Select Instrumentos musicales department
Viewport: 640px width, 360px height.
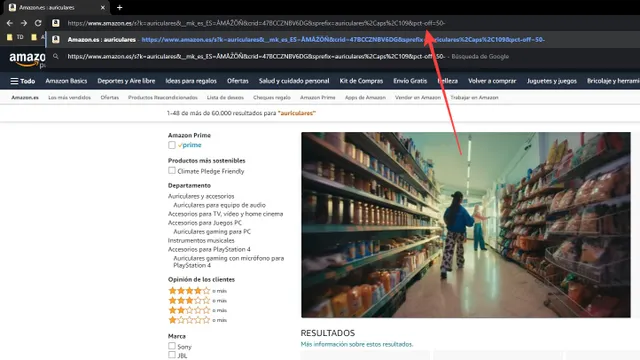pyautogui.click(x=201, y=240)
